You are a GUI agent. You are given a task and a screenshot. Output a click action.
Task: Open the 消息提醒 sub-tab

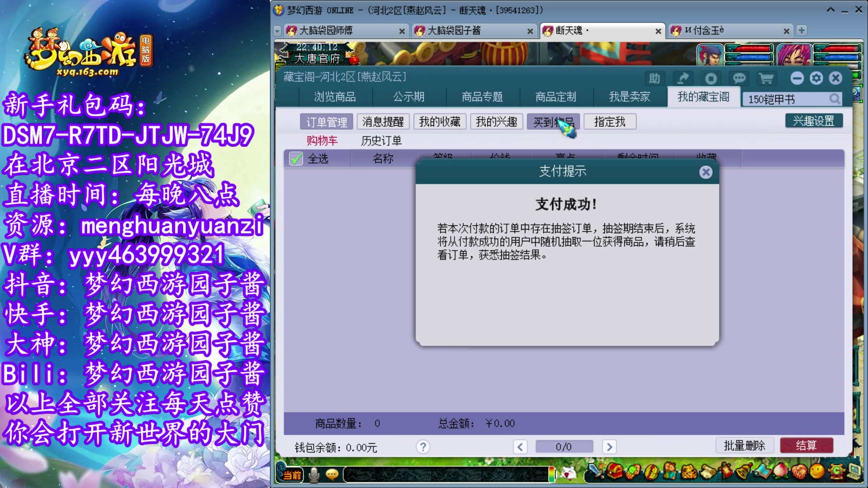pyautogui.click(x=383, y=122)
